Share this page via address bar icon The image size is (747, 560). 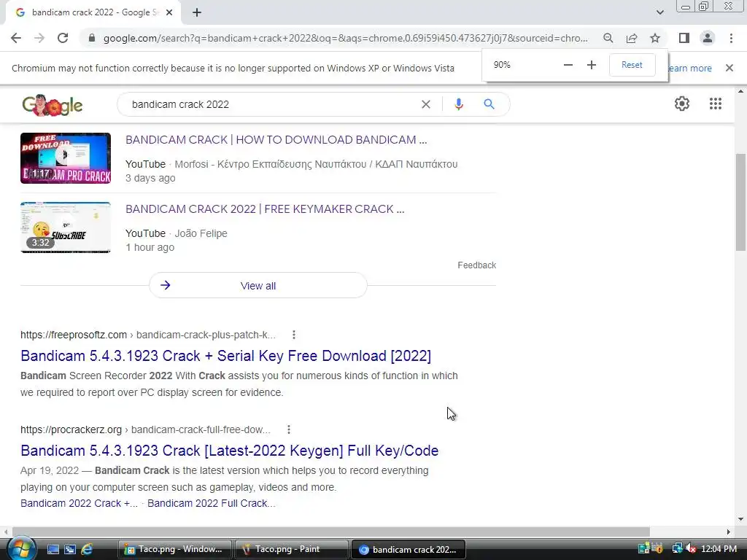[x=632, y=38]
